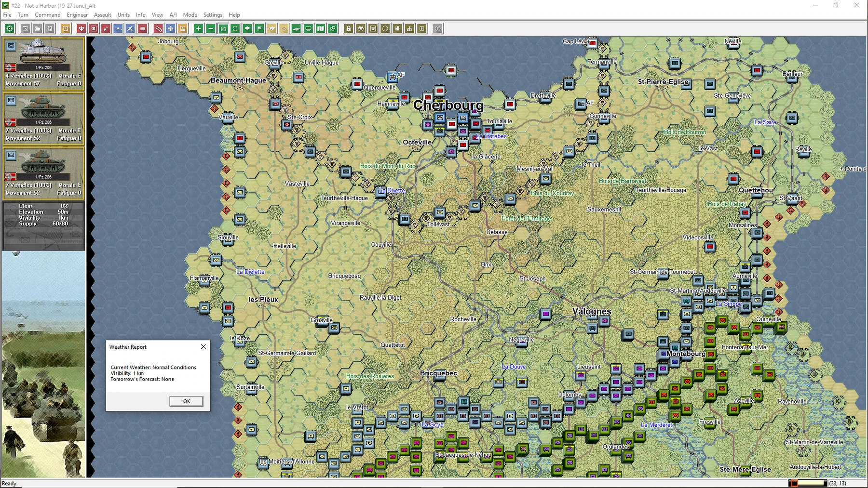
Task: Open the Units menu
Action: 123,15
